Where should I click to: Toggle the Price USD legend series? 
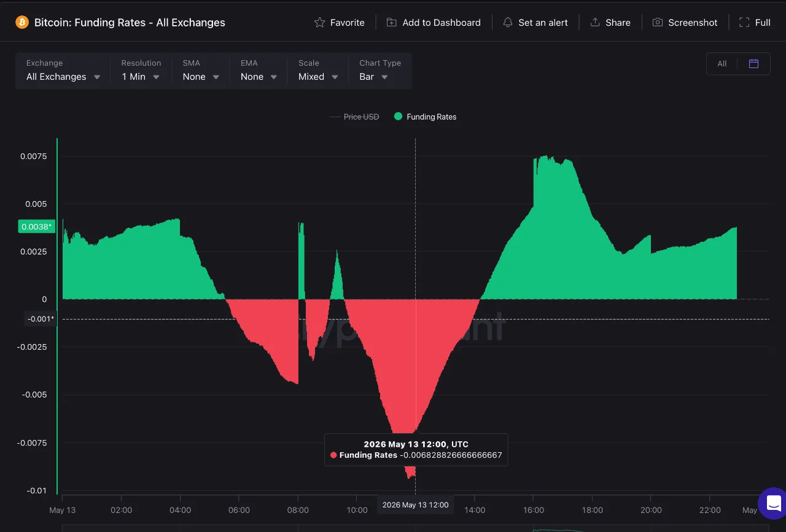354,117
